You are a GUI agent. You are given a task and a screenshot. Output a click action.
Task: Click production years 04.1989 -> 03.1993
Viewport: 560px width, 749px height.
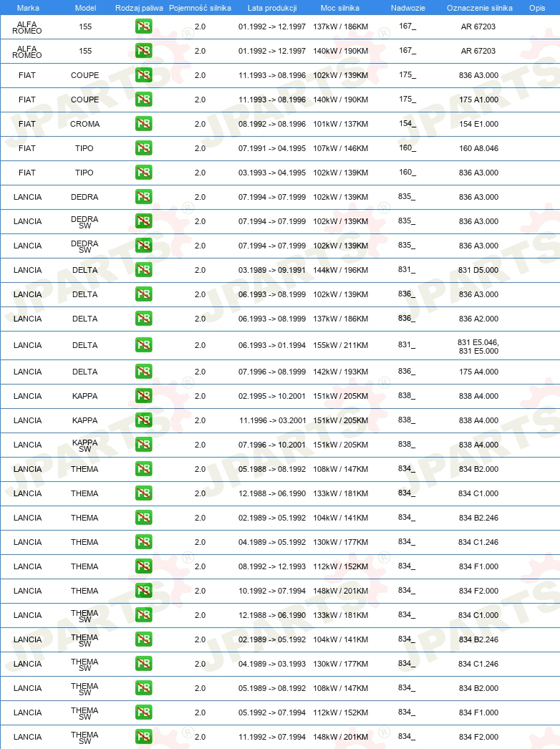[272, 664]
